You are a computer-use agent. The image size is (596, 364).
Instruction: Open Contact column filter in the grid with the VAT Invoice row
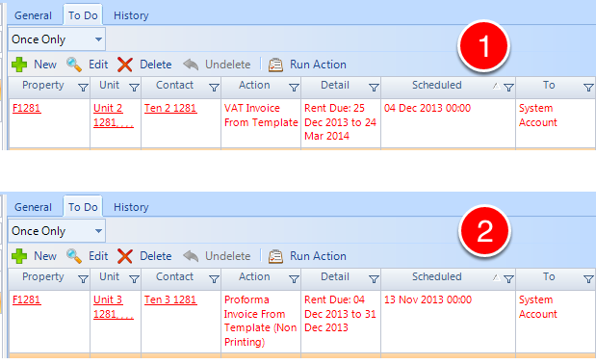[x=214, y=88]
